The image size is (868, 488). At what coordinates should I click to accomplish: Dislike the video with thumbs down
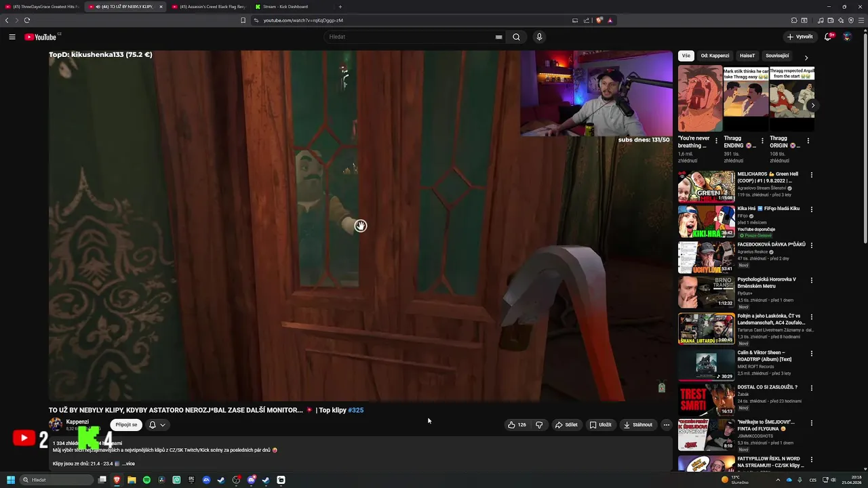point(539,425)
